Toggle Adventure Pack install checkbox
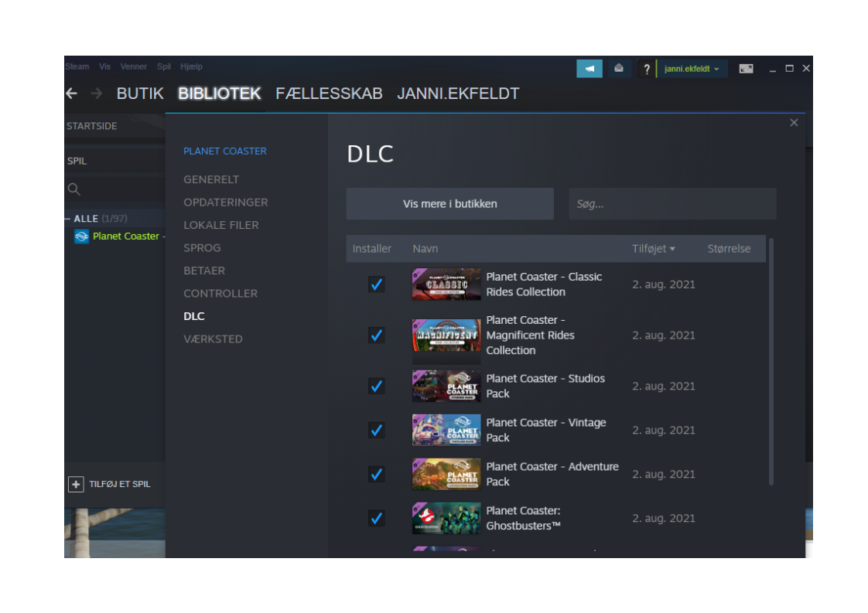 (x=377, y=474)
